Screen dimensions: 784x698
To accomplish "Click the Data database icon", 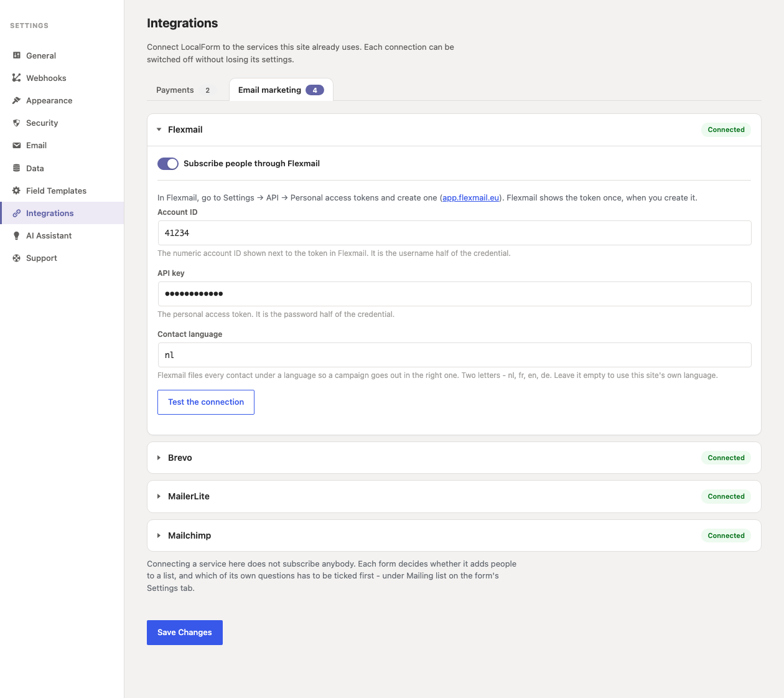I will 17,168.
